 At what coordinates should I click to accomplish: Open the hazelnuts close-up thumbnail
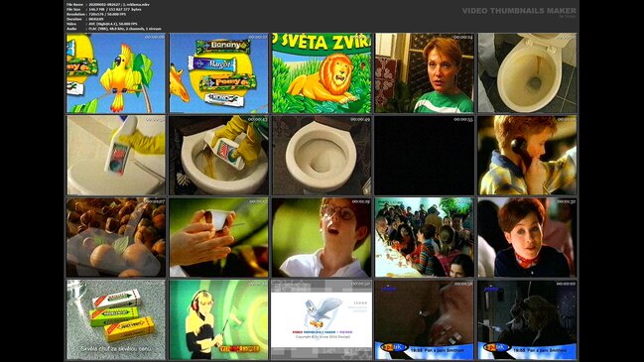pos(116,238)
